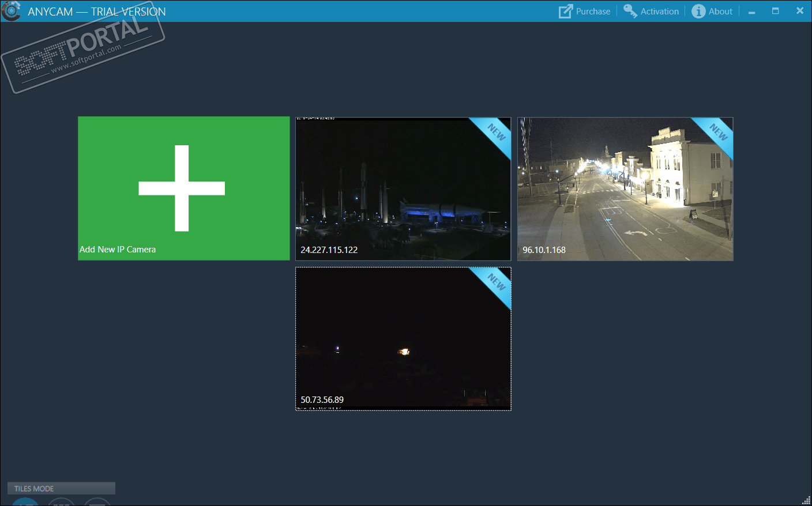The image size is (812, 506).
Task: Select camera feed 50.73.56.89 thumbnail
Action: coord(403,339)
